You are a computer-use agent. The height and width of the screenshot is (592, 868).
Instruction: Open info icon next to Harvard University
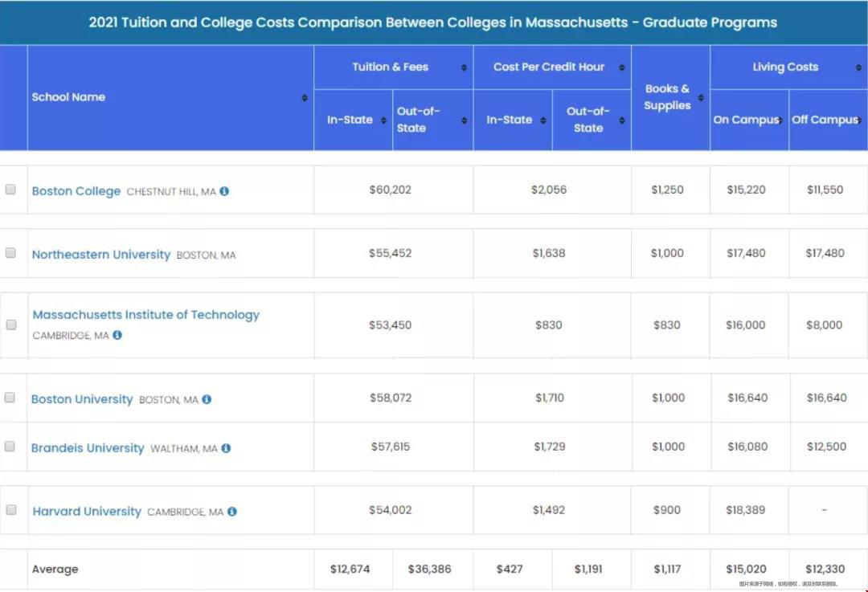232,512
